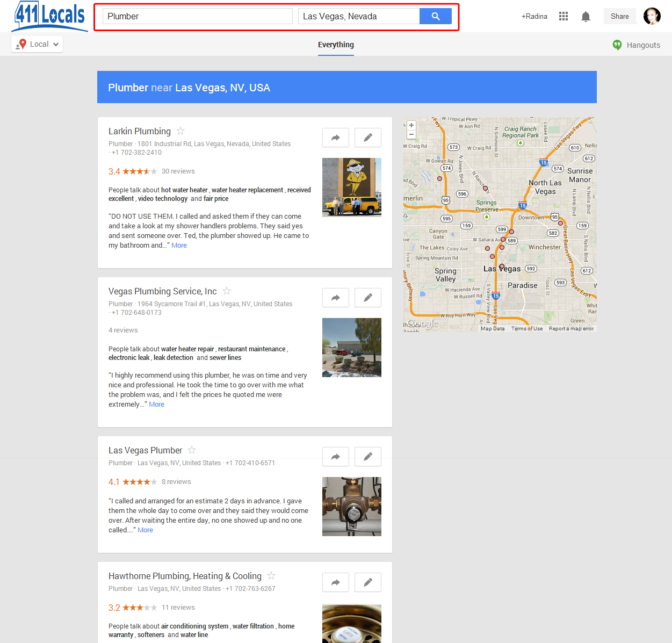View the Las Vegas Plumber valve photo
Image resolution: width=672 pixels, height=643 pixels.
(x=352, y=507)
